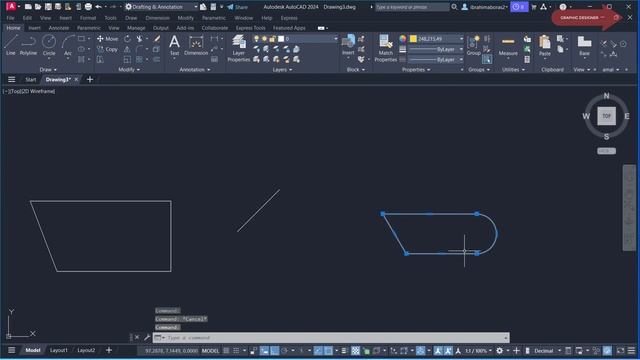This screenshot has height=360, width=640.
Task: Open the annotation scale 1:1 / 100% dropdown
Action: tap(478, 351)
